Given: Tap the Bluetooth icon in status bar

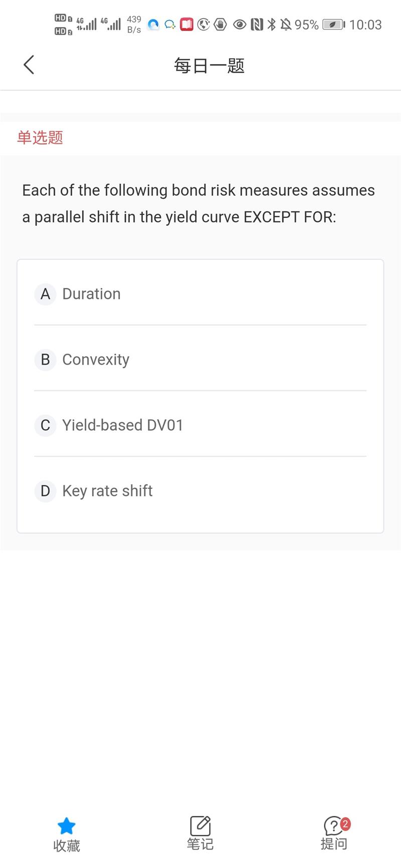Looking at the screenshot, I should coord(271,24).
